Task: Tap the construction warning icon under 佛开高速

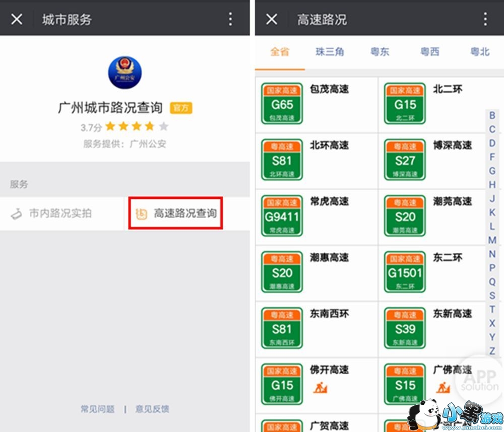Action: click(x=320, y=388)
